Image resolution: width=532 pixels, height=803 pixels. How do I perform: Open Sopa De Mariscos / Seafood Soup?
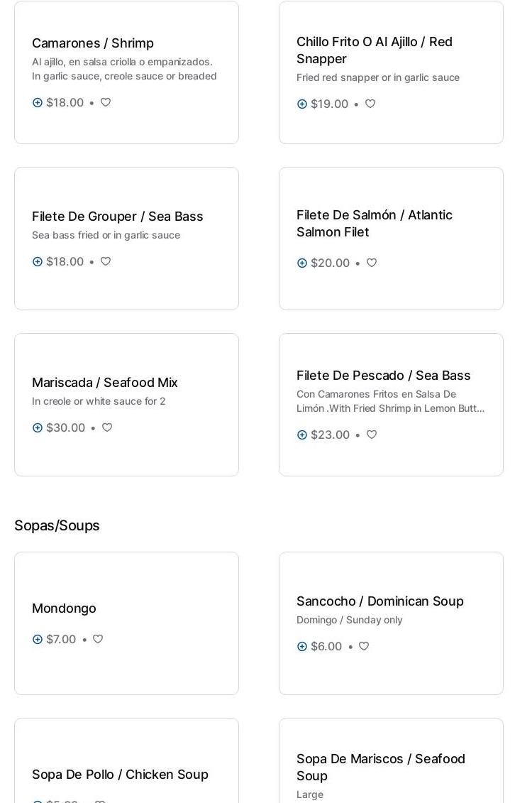(x=381, y=768)
